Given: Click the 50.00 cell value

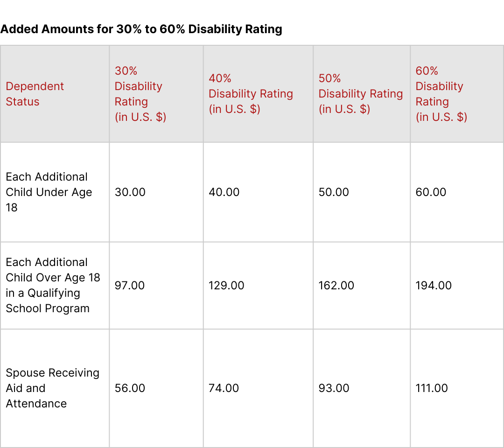Looking at the screenshot, I should (334, 192).
